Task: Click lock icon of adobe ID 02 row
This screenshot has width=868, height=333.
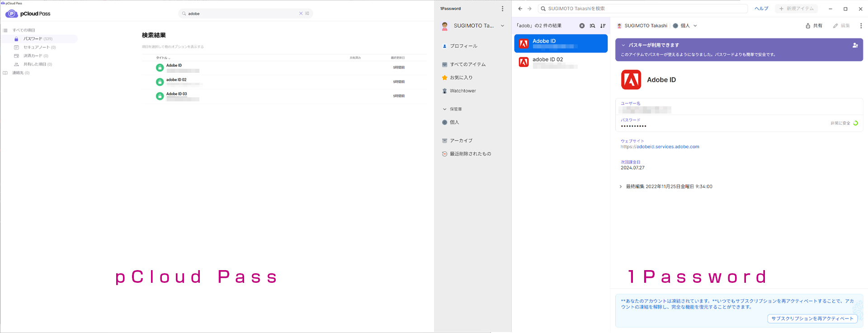Action: tap(160, 82)
